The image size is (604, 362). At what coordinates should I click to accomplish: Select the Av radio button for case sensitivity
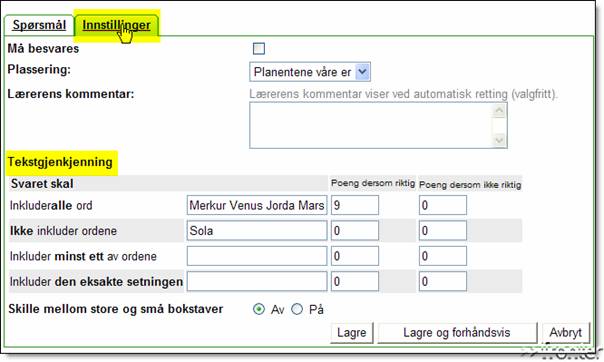pos(259,309)
